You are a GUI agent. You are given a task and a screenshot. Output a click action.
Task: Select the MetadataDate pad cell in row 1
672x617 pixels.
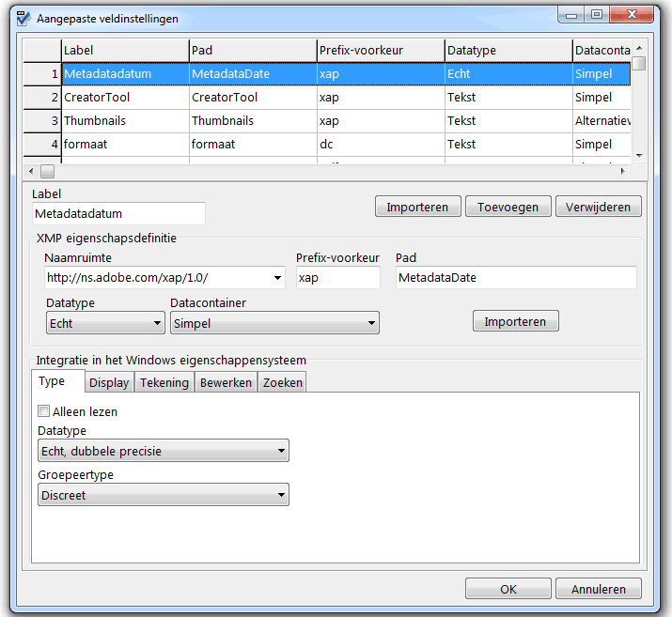(253, 73)
